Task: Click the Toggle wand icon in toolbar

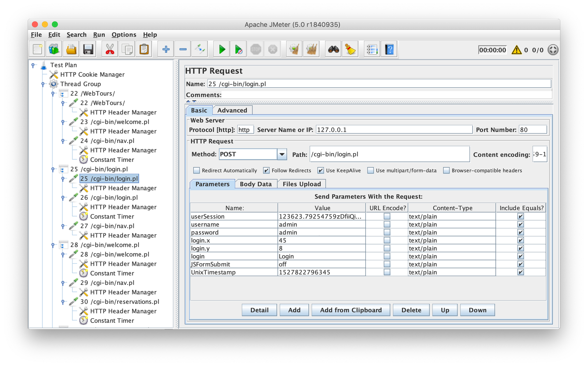Action: click(x=200, y=49)
